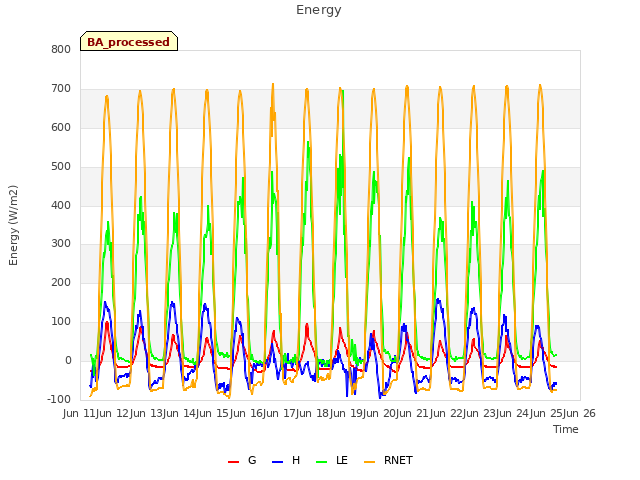Toggle the LE series legend entry

coord(332,460)
